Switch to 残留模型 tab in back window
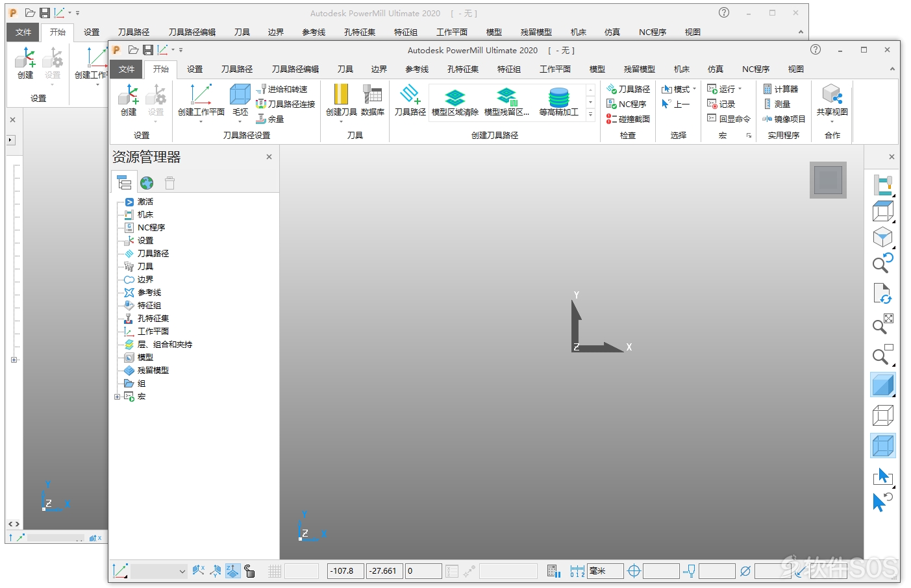The image size is (911, 588). (536, 32)
